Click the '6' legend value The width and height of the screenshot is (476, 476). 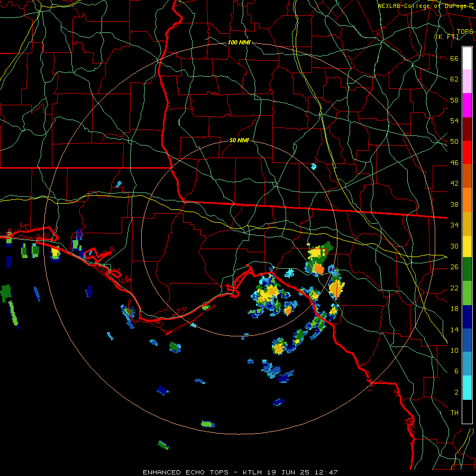tap(456, 371)
